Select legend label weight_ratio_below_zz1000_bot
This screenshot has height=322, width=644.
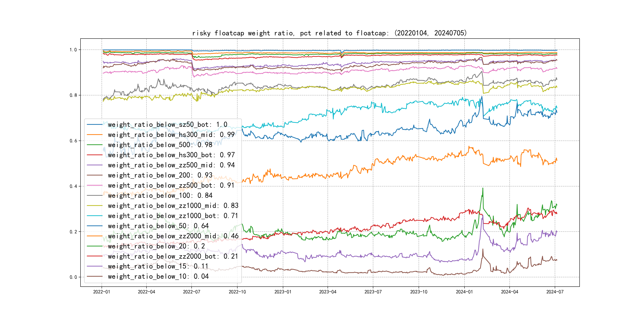coord(173,216)
